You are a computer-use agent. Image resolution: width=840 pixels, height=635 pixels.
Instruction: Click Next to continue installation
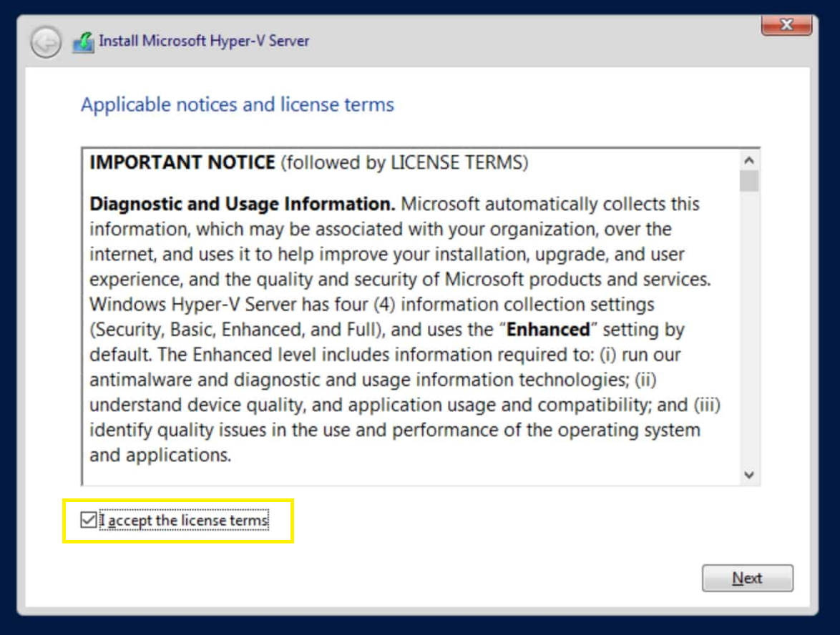click(747, 578)
